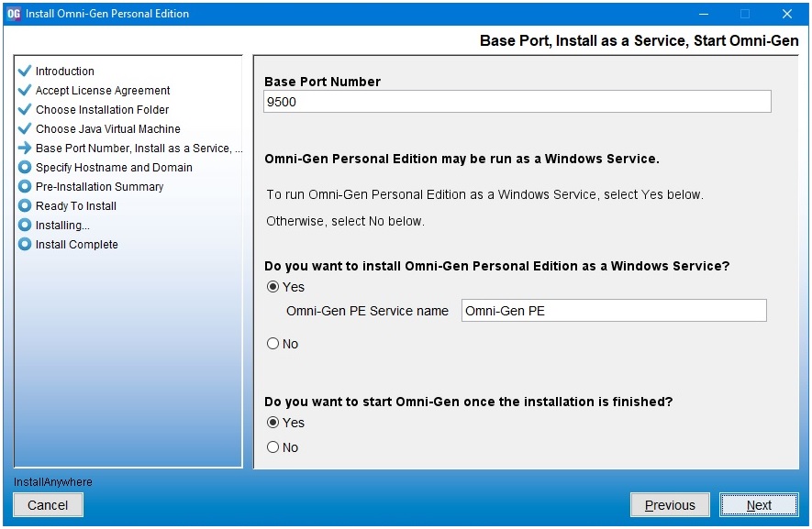This screenshot has height=529, width=812.
Task: Click the Base Port Number heading
Action: (x=322, y=82)
